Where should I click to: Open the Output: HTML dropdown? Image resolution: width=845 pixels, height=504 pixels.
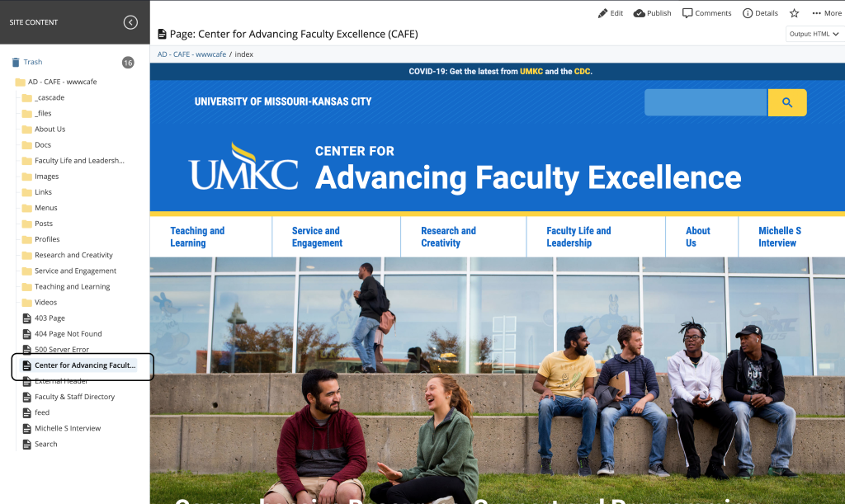(814, 34)
